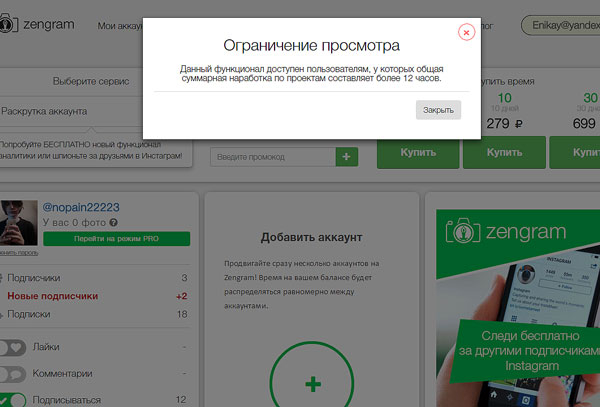Image resolution: width=600 pixels, height=407 pixels.
Task: Open the nopain22223 profile avatar
Action: [x=19, y=223]
